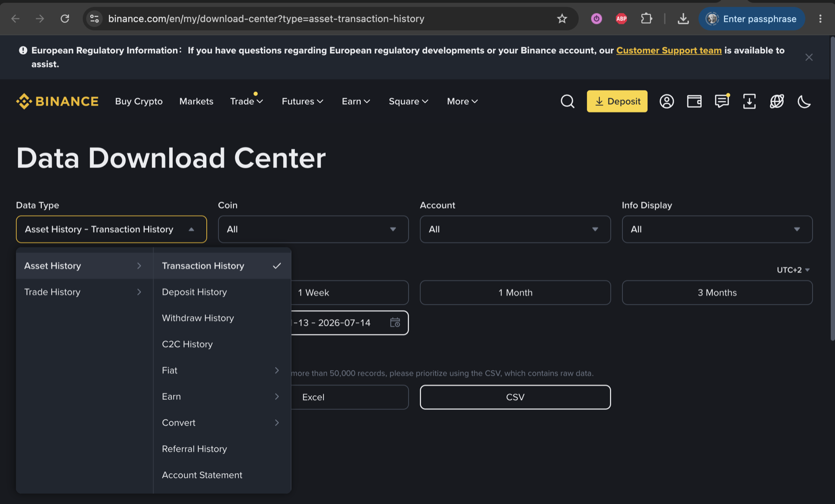Expand the Convert submenu
This screenshot has width=835, height=504.
point(222,422)
